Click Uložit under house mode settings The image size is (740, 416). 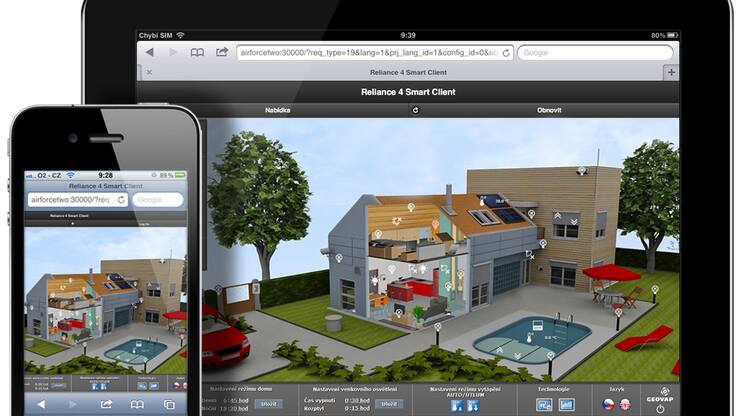pyautogui.click(x=268, y=403)
